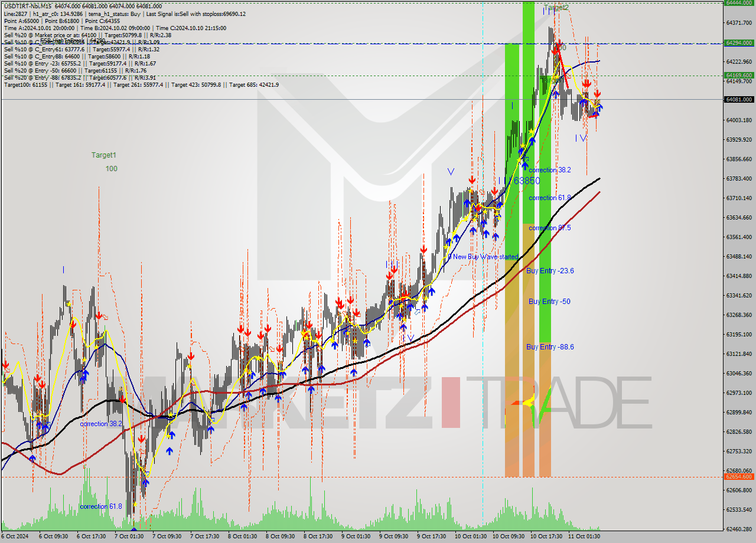
Task: Click the '8 Oct 01:30' time label
Action: coord(242,537)
